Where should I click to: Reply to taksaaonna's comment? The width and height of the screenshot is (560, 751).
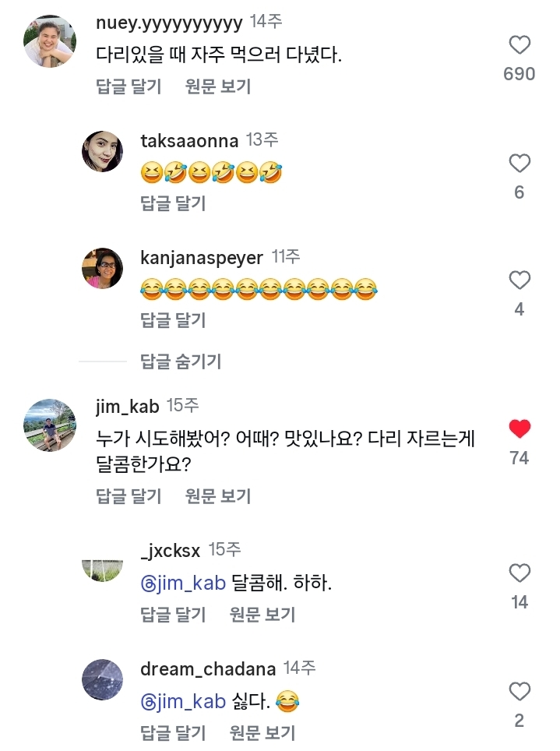pos(173,203)
